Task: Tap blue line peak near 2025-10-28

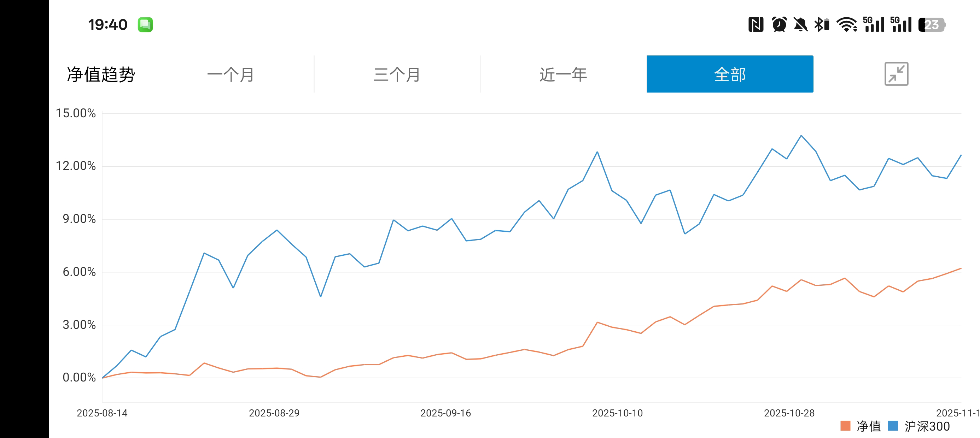Action: tap(801, 136)
